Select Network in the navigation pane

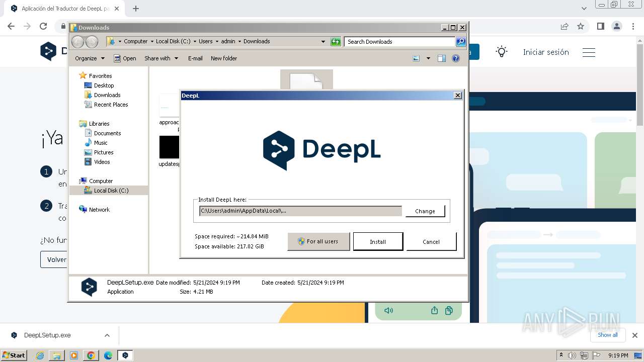point(99,210)
